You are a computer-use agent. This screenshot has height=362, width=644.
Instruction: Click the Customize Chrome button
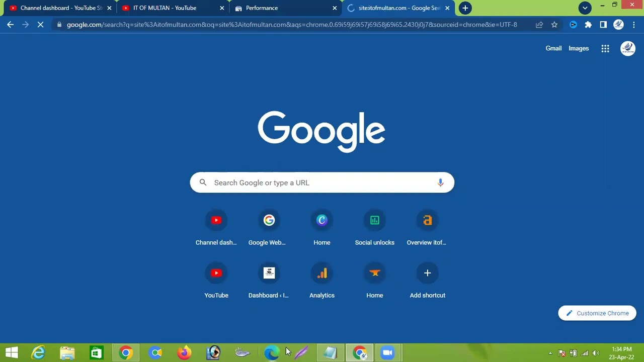(597, 313)
